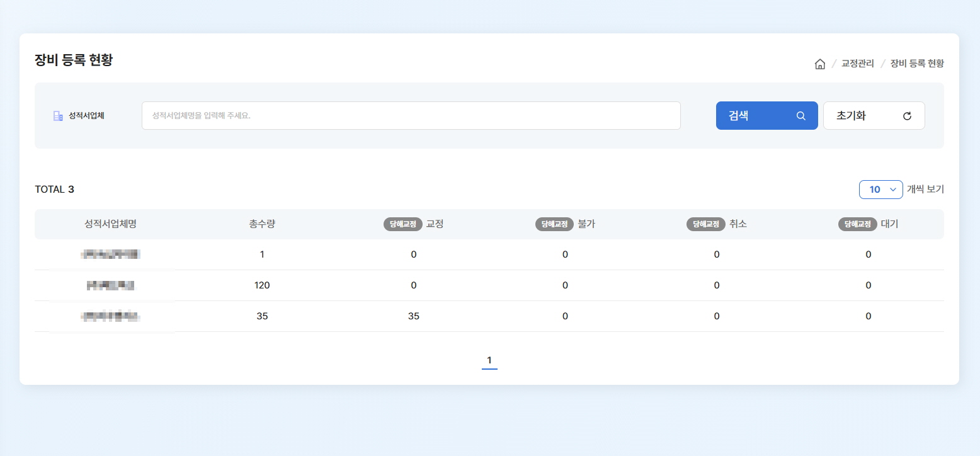This screenshot has width=980, height=456.
Task: Click the 장비 등록 현황 page title
Action: pos(74,60)
